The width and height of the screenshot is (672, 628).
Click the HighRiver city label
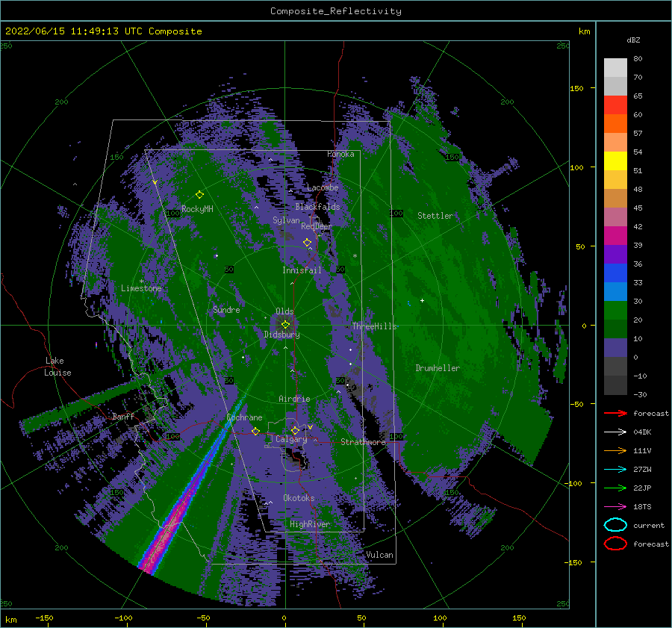point(309,524)
